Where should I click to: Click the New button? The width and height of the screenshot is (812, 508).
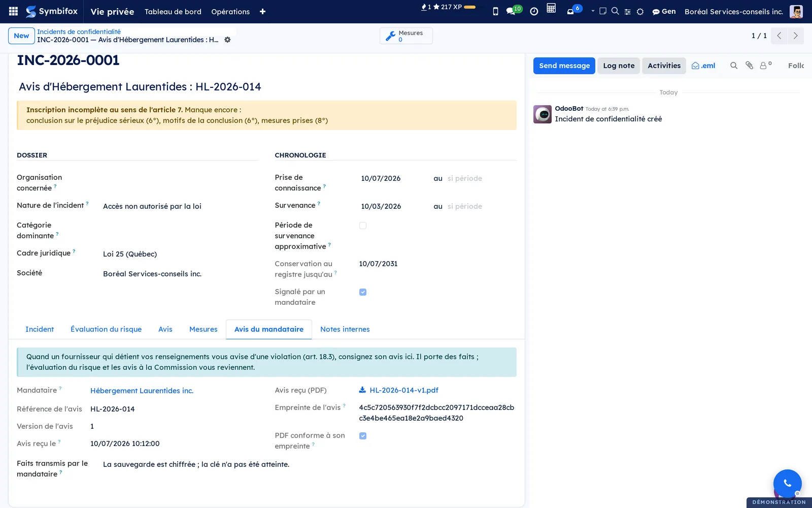coord(21,36)
